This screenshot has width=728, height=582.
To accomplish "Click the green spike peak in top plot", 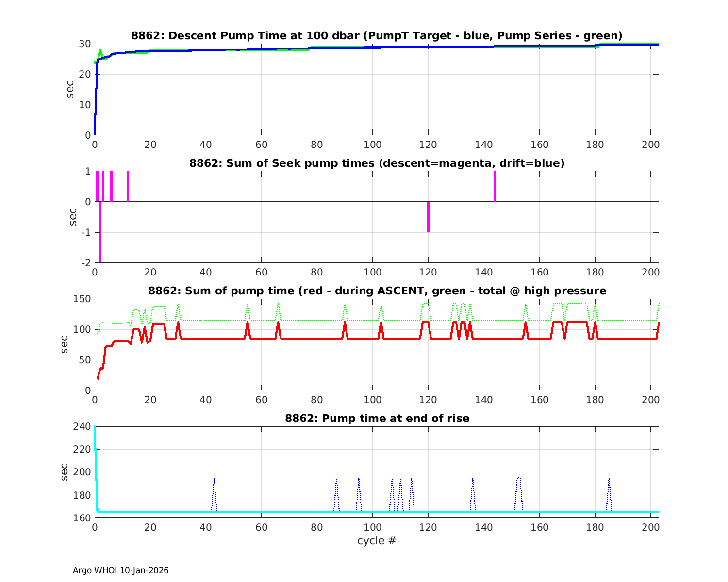I will click(100, 50).
